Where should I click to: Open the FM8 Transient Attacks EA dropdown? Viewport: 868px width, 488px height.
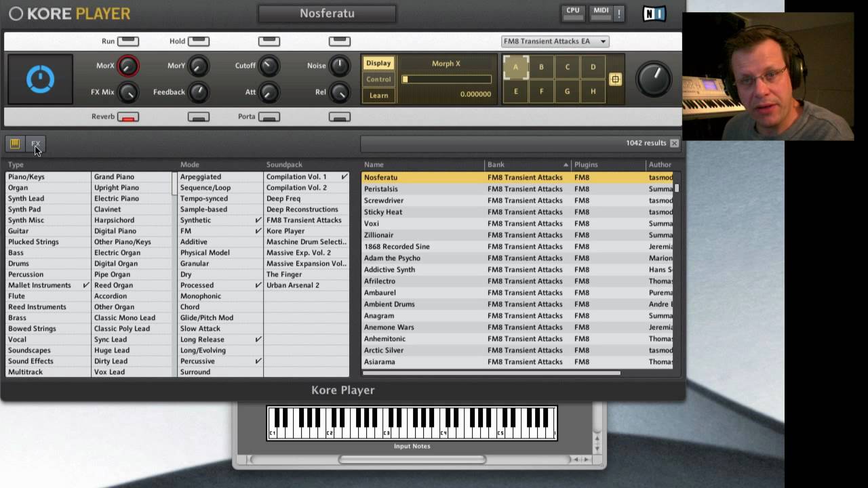click(x=554, y=41)
